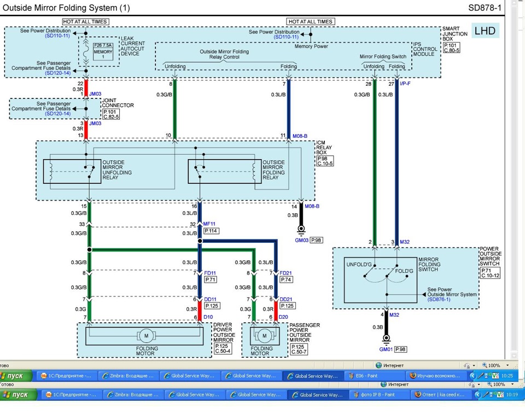Screen dimensions: 525x420
Task: Open the GM03 ground point link
Action: (302, 240)
